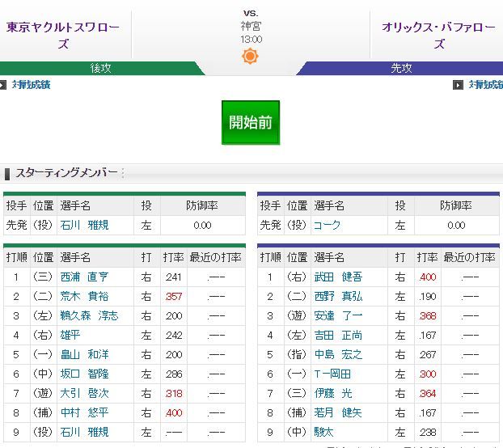
Task: Open オリックス・バファローズ team name
Action: point(438,35)
